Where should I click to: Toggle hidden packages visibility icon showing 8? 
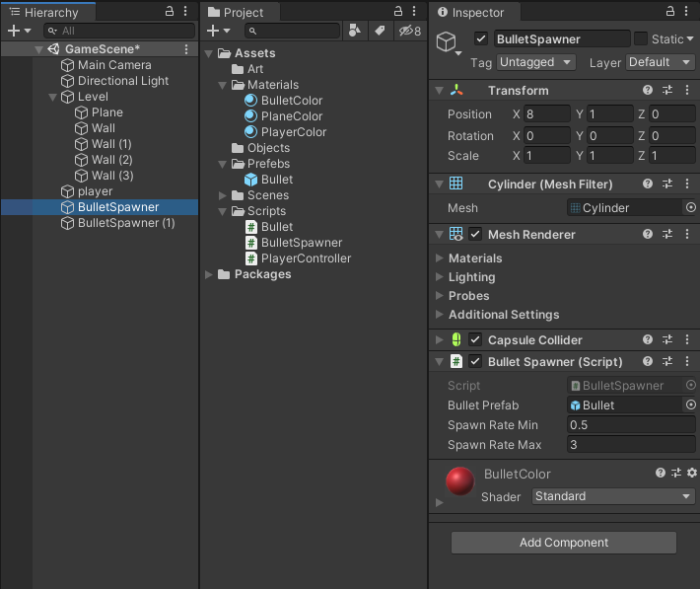(410, 31)
